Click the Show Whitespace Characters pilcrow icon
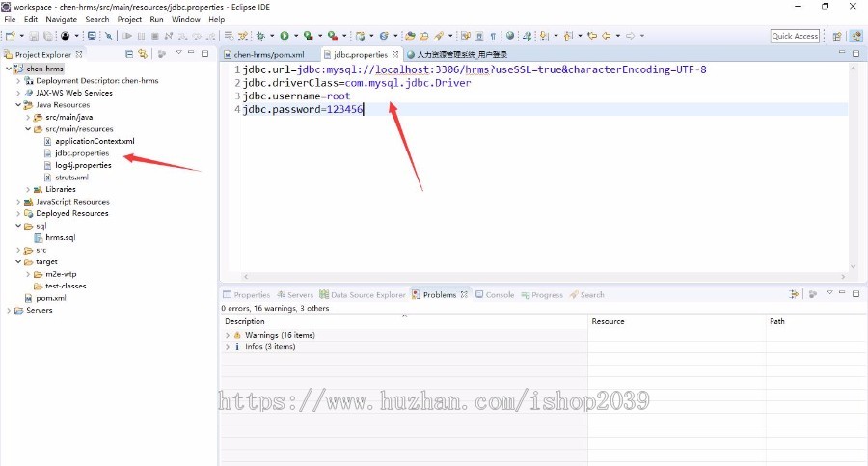The height and width of the screenshot is (466, 868). tap(493, 36)
